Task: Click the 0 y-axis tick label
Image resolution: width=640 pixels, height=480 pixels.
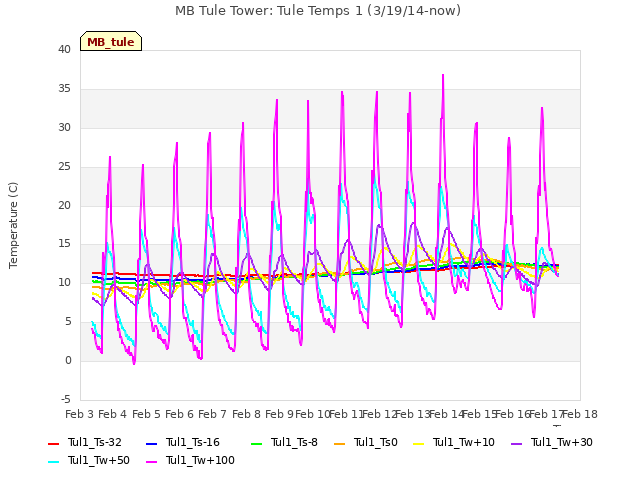Action: (x=68, y=360)
